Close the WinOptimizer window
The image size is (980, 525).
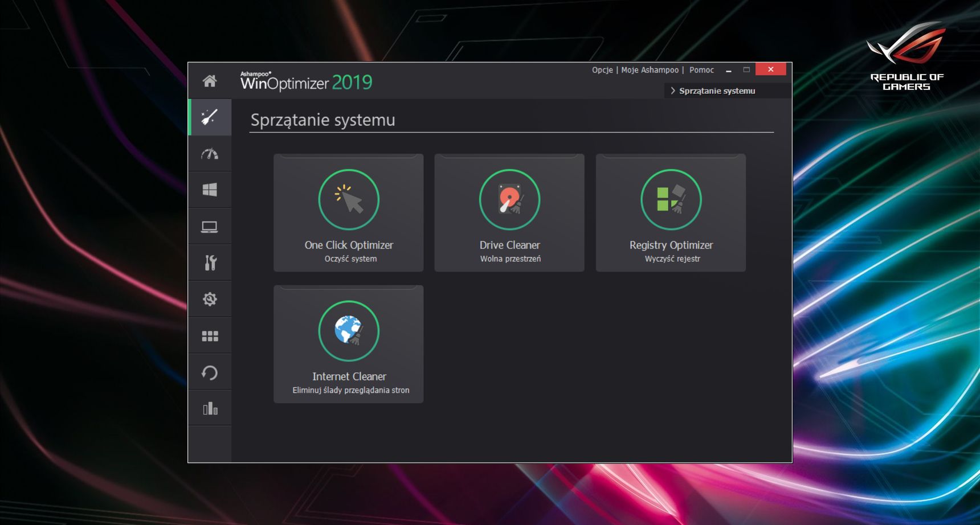pyautogui.click(x=770, y=69)
